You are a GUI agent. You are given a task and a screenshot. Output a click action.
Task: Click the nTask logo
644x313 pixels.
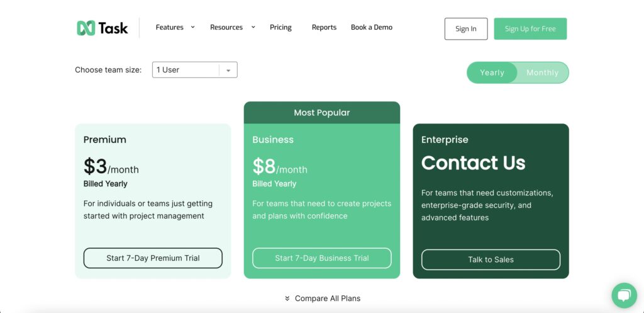tap(103, 28)
